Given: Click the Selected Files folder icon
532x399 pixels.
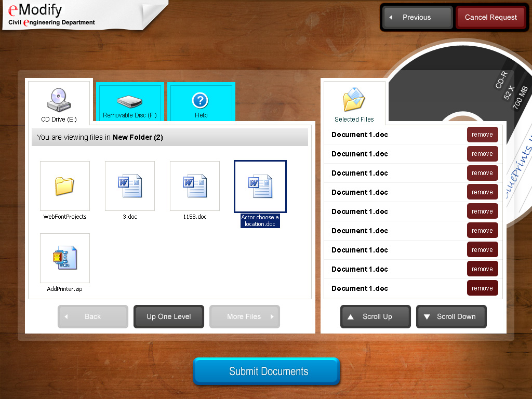Looking at the screenshot, I should pos(354,99).
